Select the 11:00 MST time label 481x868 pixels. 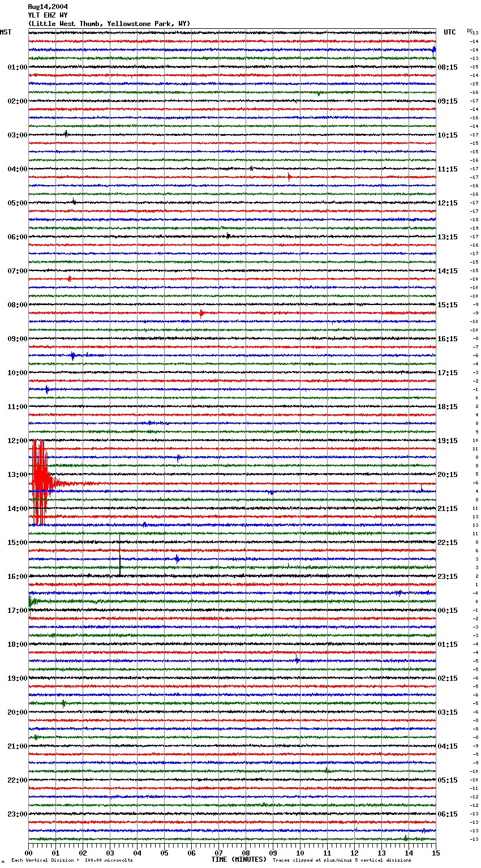[18, 407]
